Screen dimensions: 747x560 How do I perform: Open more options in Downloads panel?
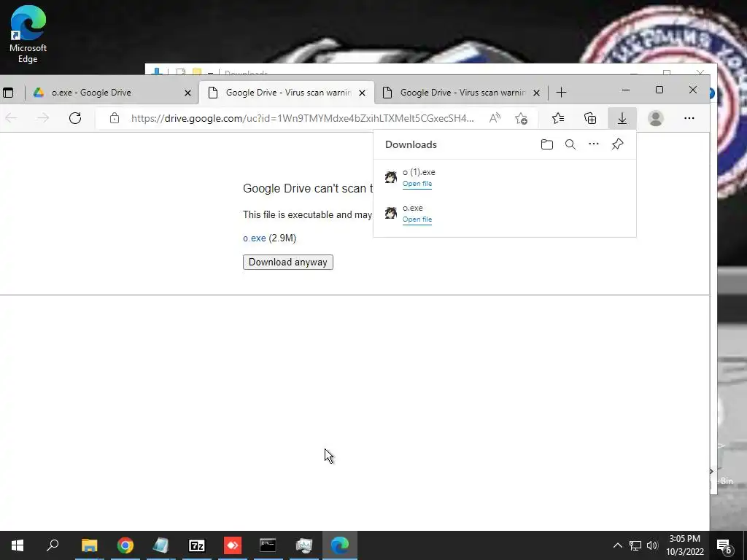[x=594, y=144]
